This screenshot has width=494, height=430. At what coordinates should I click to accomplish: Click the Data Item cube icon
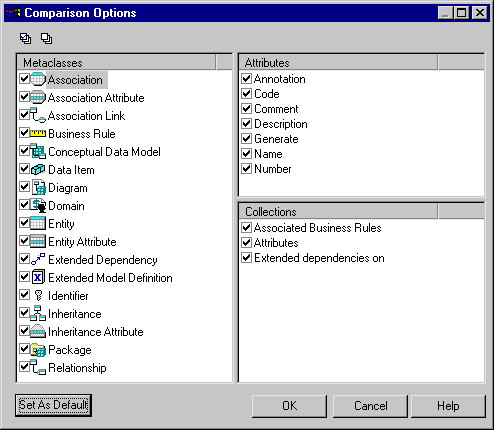pos(38,170)
